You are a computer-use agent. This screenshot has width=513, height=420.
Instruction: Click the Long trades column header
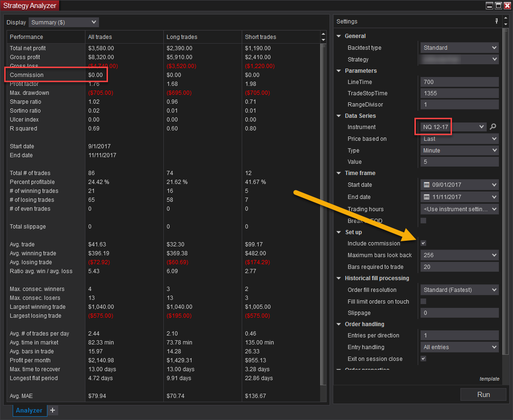pyautogui.click(x=202, y=37)
